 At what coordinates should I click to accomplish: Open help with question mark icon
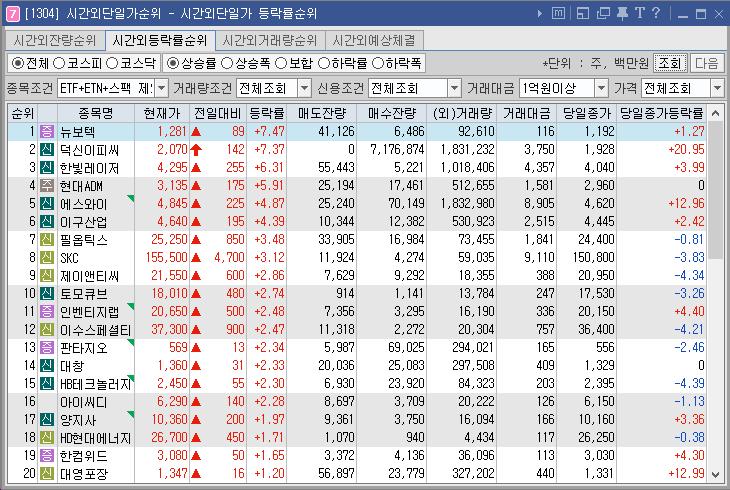coord(656,13)
